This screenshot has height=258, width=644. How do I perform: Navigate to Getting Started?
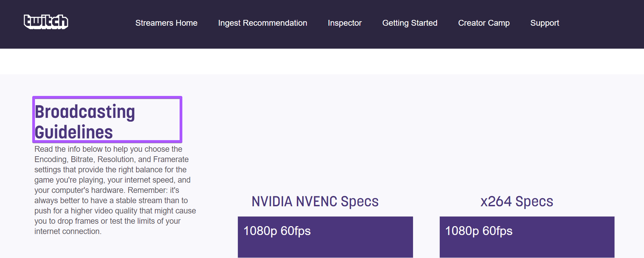410,23
